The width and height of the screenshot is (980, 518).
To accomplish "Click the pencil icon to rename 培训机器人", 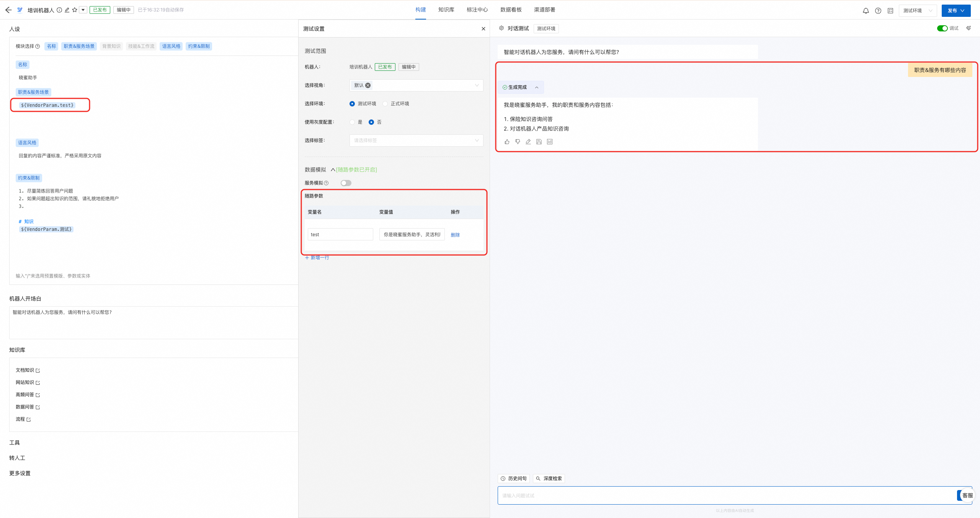I will (x=67, y=10).
